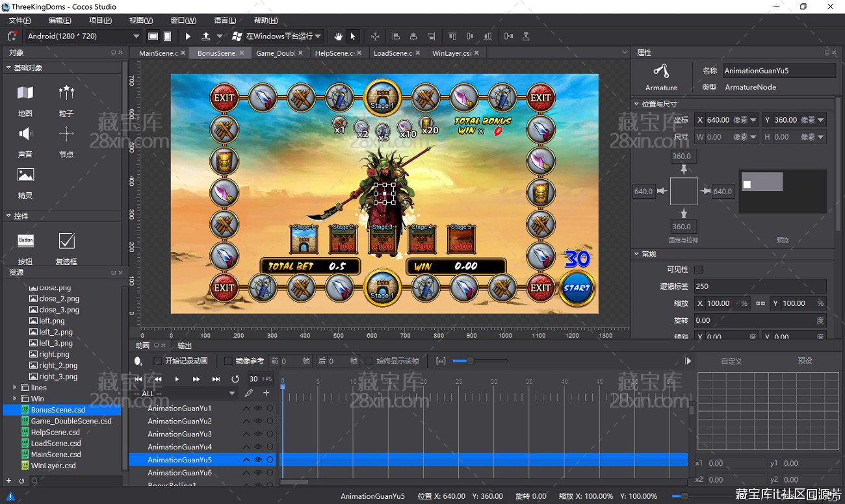Click the add resource plus icon
This screenshot has width=845, height=504.
point(8,481)
